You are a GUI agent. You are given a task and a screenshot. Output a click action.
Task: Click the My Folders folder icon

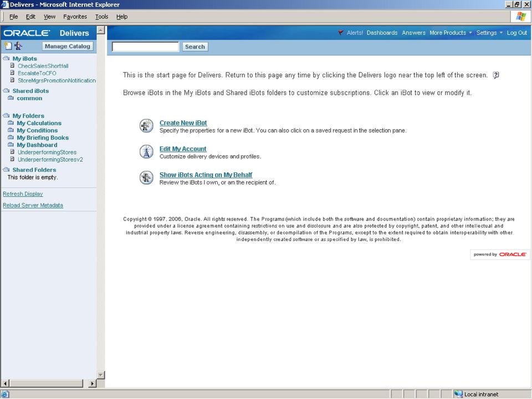pyautogui.click(x=6, y=115)
